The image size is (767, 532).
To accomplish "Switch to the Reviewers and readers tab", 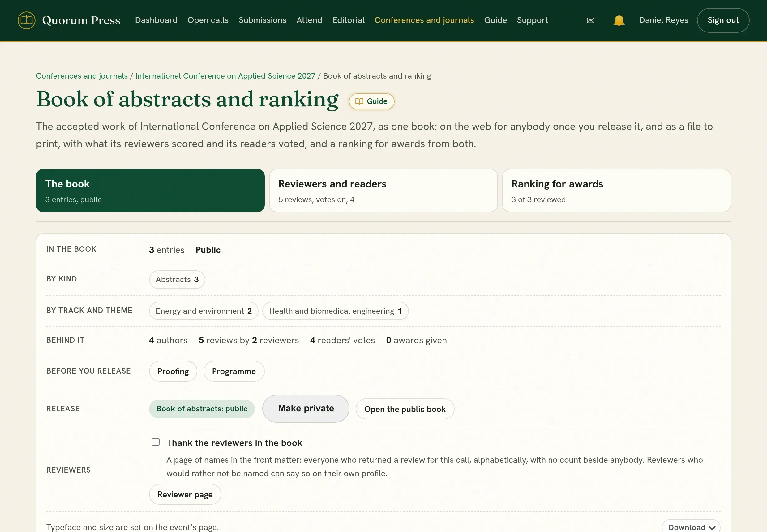I will [383, 191].
